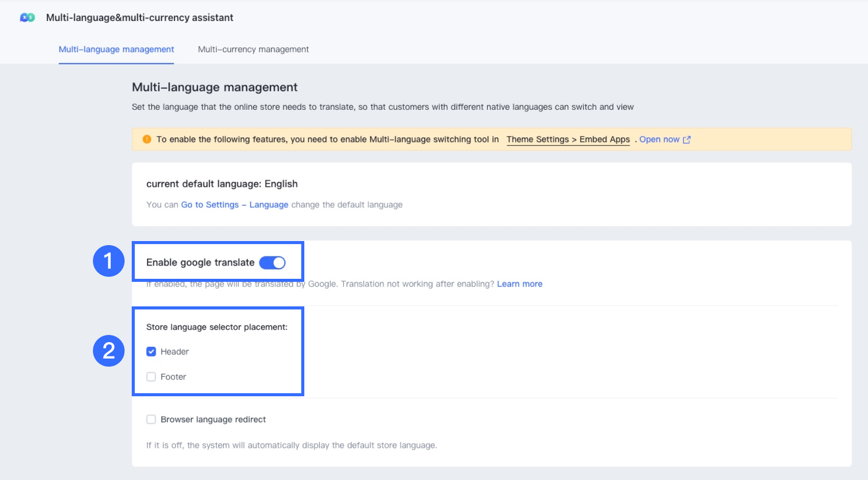This screenshot has height=480, width=868.
Task: Click the numbered circle 2 badge
Action: tap(108, 351)
